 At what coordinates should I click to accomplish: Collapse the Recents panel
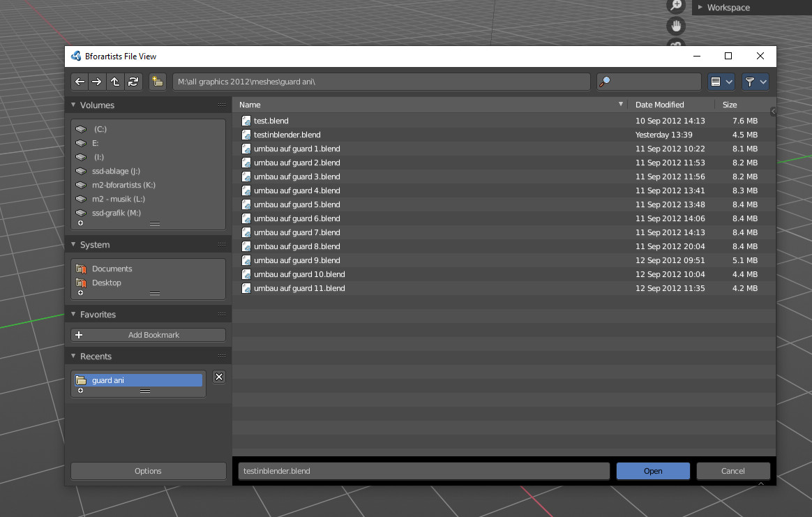click(73, 356)
